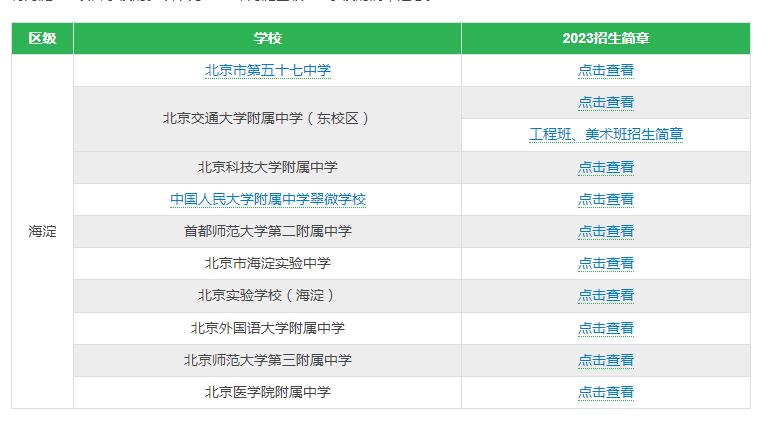Select the 2023招生简章 column header
The width and height of the screenshot is (768, 434).
(x=605, y=38)
